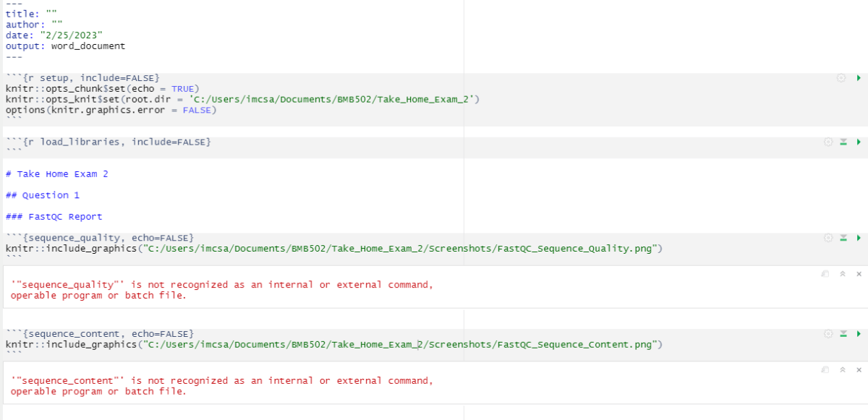Click the '{sequence_quality, echo=FALSE}' chunk header
The height and width of the screenshot is (420, 868).
(100, 238)
